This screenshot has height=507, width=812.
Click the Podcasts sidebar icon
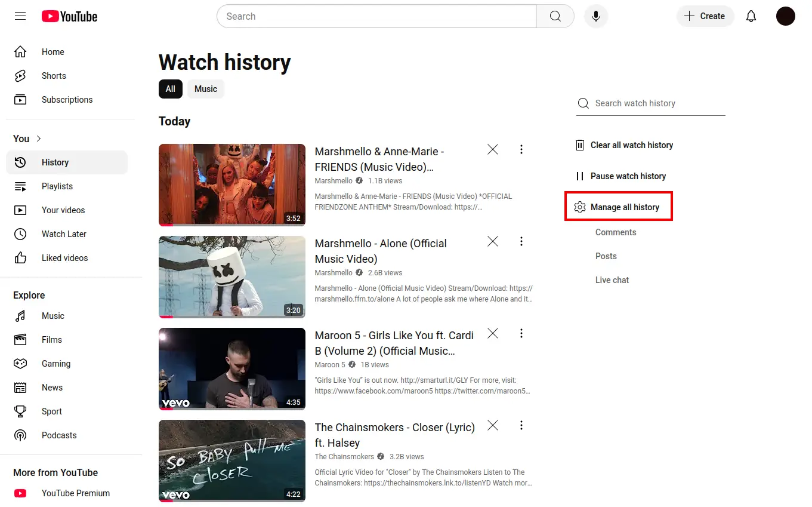(20, 435)
